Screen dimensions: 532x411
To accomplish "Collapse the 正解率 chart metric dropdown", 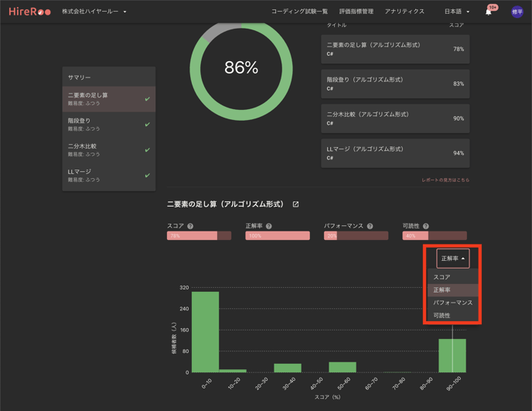I will click(x=453, y=259).
